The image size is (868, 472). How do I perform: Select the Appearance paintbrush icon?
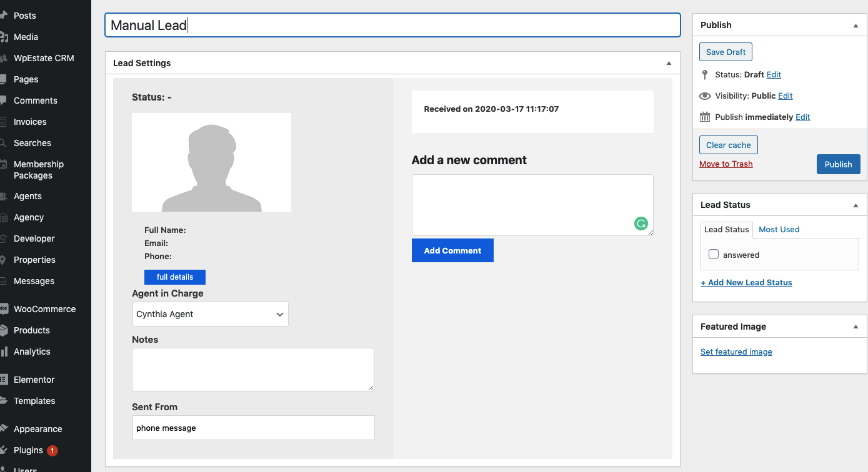tap(4, 429)
